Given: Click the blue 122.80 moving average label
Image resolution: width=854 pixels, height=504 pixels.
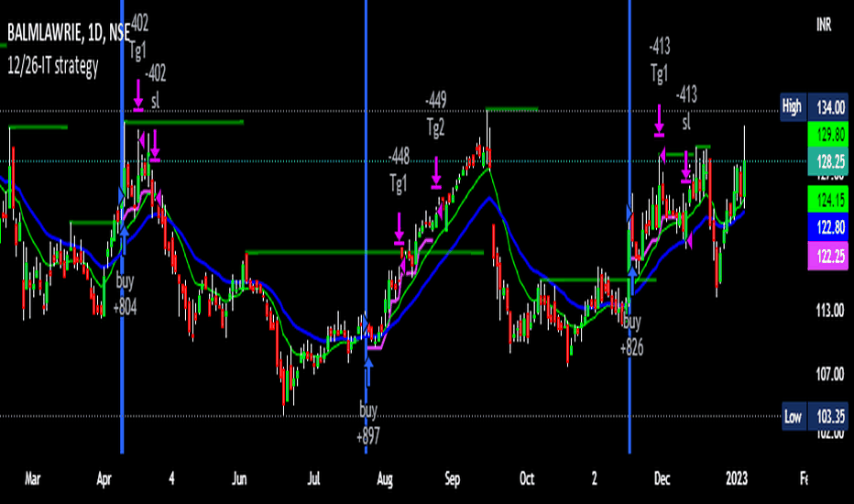Looking at the screenshot, I should pos(829,227).
